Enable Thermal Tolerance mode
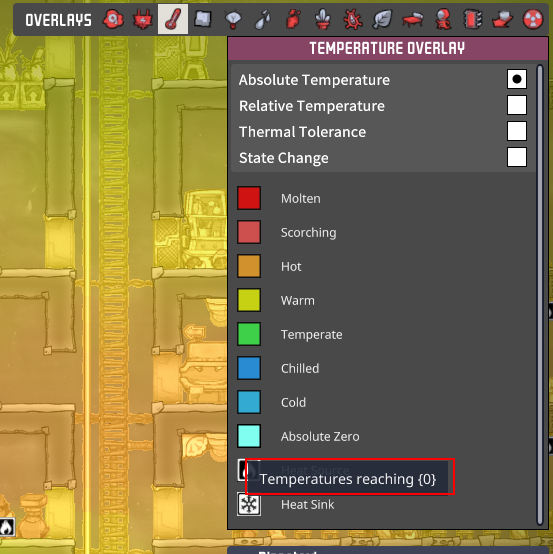The width and height of the screenshot is (553, 554). (x=517, y=131)
